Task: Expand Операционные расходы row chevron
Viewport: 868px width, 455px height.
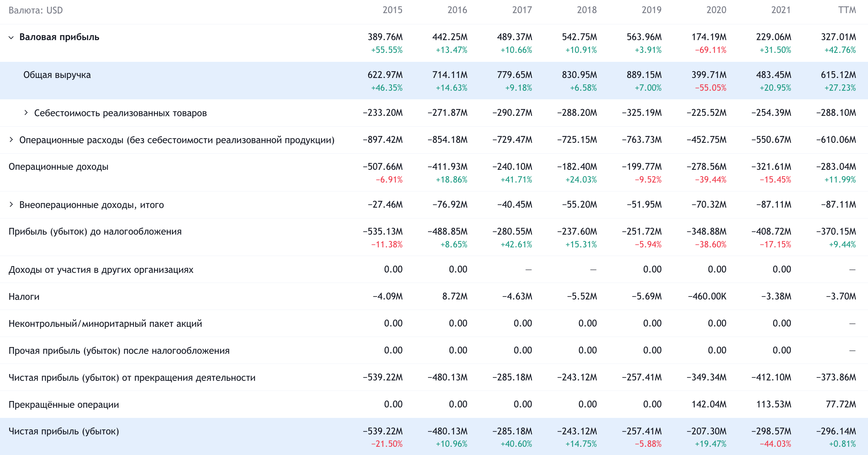Action: pyautogui.click(x=11, y=140)
